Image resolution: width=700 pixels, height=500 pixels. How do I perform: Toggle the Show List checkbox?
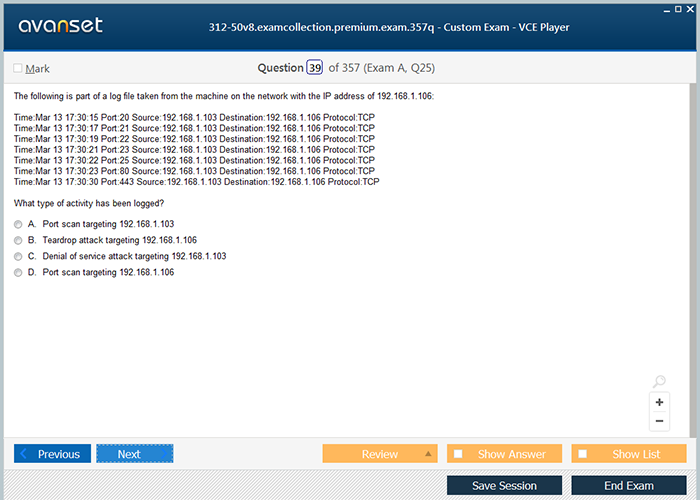coord(583,454)
